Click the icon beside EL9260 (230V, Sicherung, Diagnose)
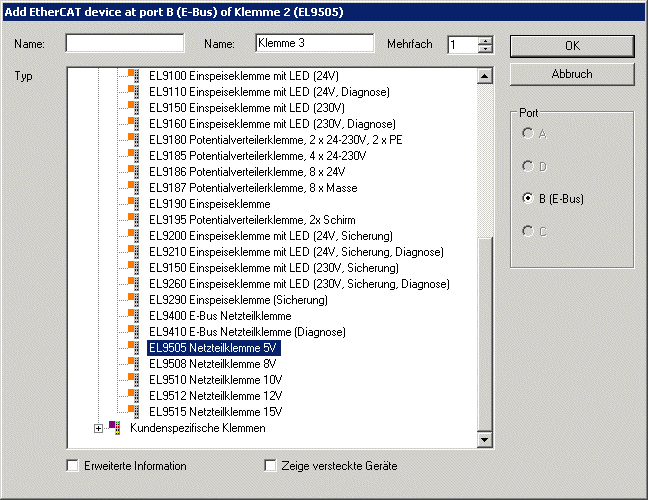This screenshot has height=500, width=648. 133,284
